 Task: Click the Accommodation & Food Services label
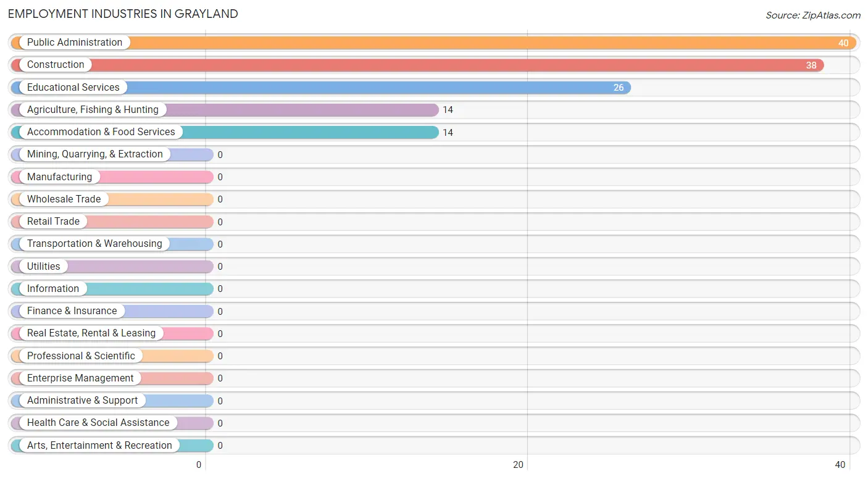click(x=101, y=132)
